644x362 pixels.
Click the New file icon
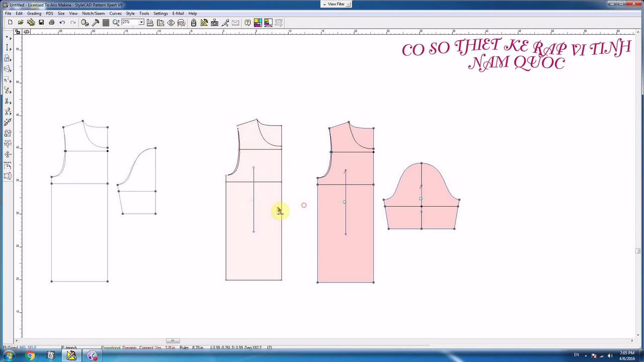click(x=10, y=23)
